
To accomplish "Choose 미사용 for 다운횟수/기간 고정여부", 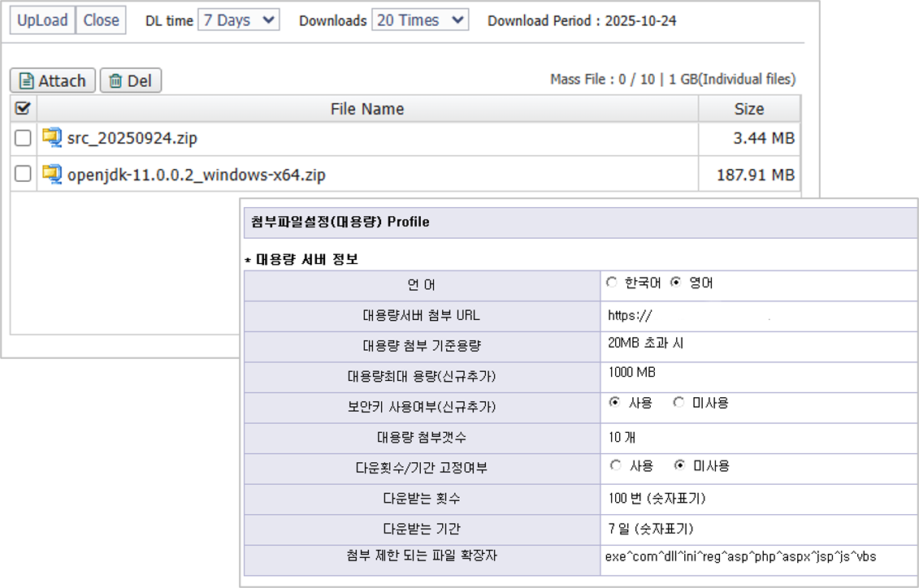I will tap(678, 465).
